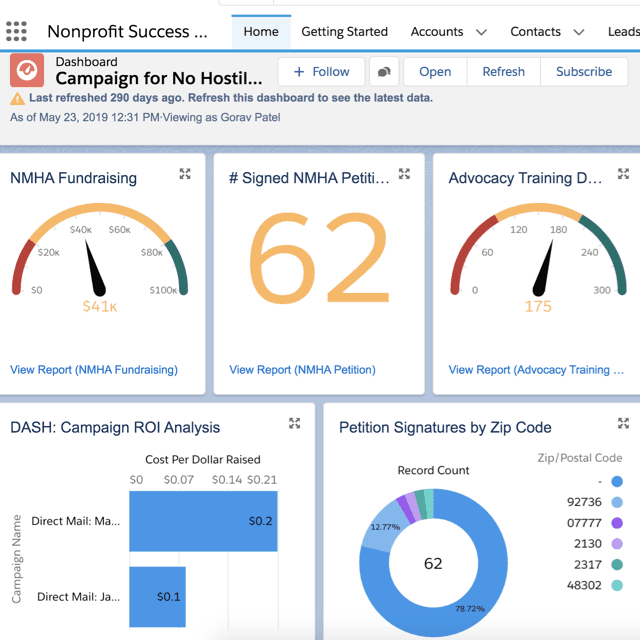Click the Direct Mail: Ma... row label
The image size is (640, 640).
pyautogui.click(x=76, y=521)
